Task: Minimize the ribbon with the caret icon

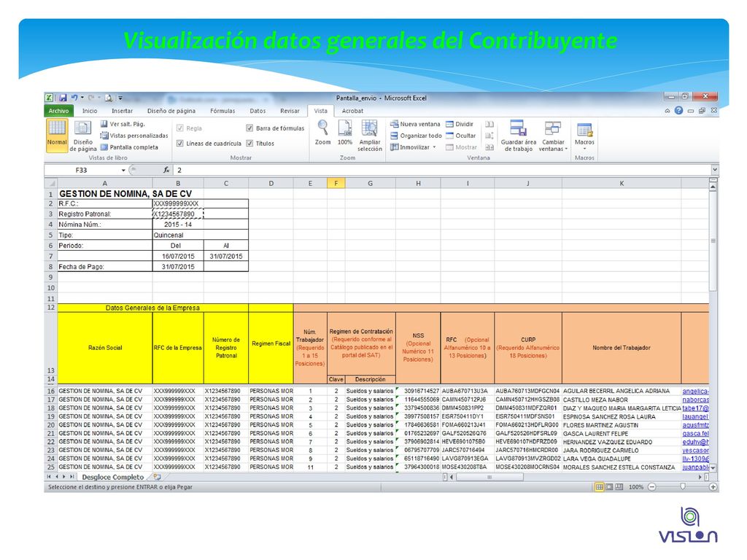Action: (667, 111)
